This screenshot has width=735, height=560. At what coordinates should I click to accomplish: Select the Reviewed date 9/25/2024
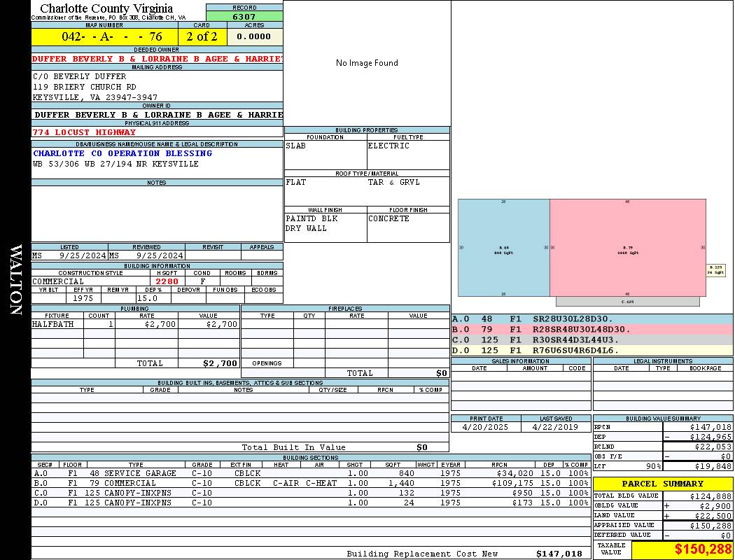[160, 255]
